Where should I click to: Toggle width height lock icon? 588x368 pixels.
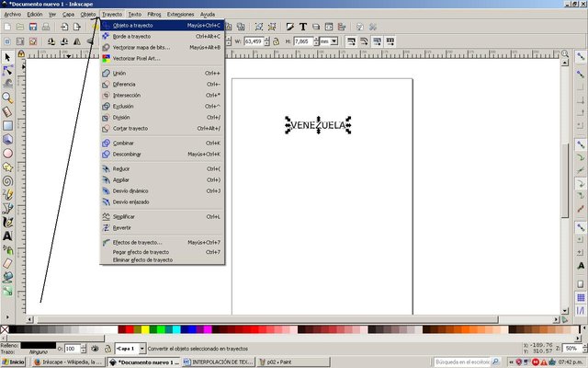(277, 41)
